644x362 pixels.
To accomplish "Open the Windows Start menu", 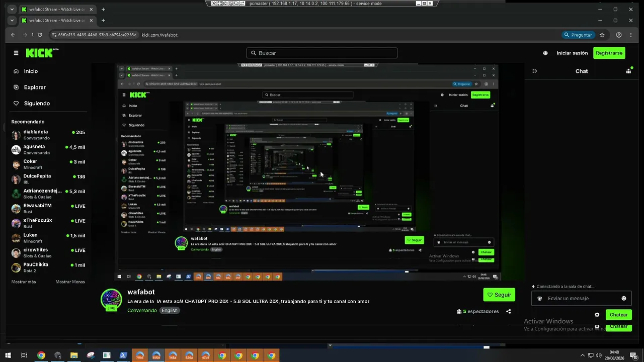I will [8, 355].
